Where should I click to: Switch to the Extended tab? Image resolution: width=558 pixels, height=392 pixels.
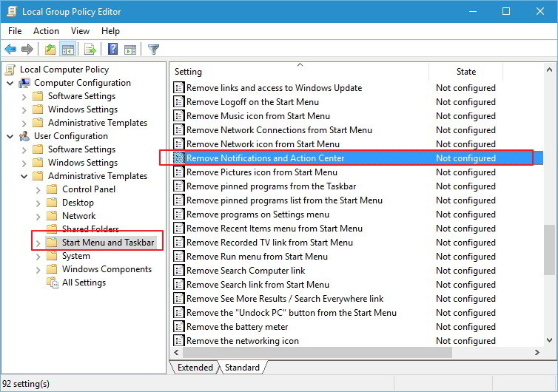point(195,368)
